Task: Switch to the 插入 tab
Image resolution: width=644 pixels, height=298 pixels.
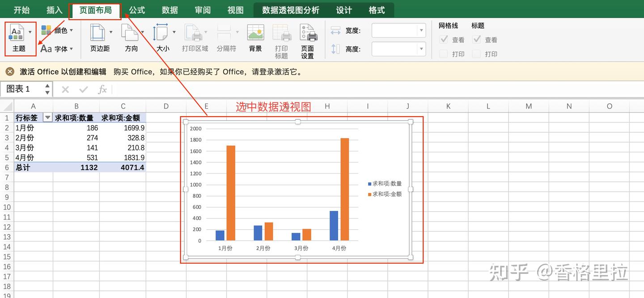Action: [x=55, y=10]
